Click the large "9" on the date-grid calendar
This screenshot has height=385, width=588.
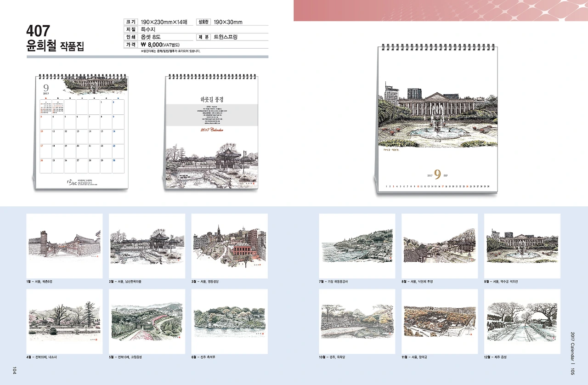(x=46, y=87)
